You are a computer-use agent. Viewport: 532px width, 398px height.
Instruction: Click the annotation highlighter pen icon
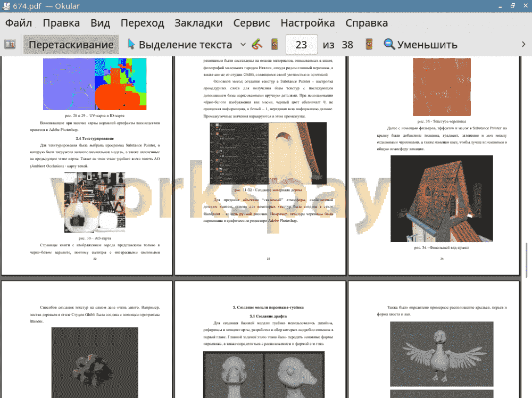pos(257,45)
